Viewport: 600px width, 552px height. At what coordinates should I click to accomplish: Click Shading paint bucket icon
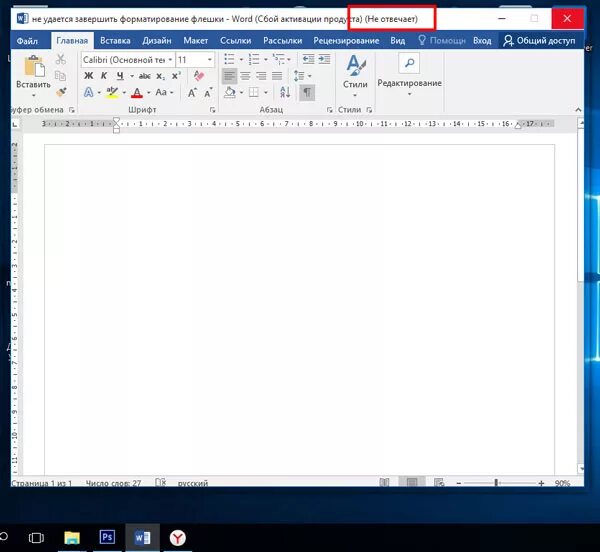[x=230, y=92]
